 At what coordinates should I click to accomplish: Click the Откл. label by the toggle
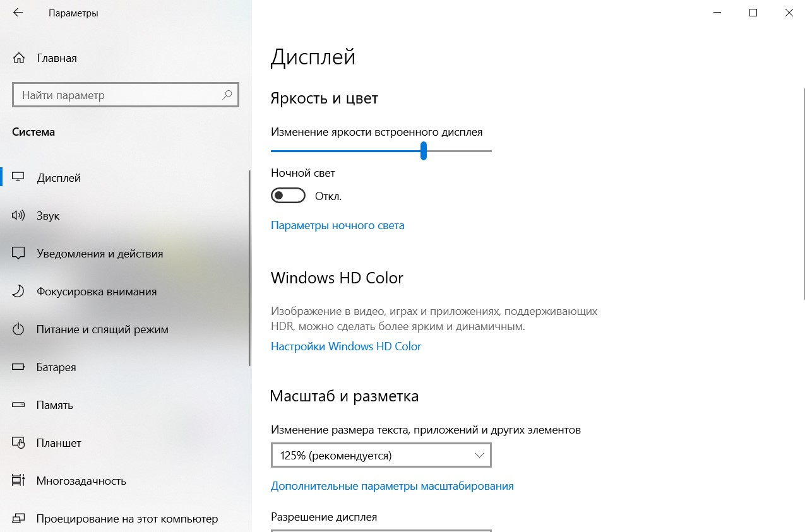(x=328, y=196)
